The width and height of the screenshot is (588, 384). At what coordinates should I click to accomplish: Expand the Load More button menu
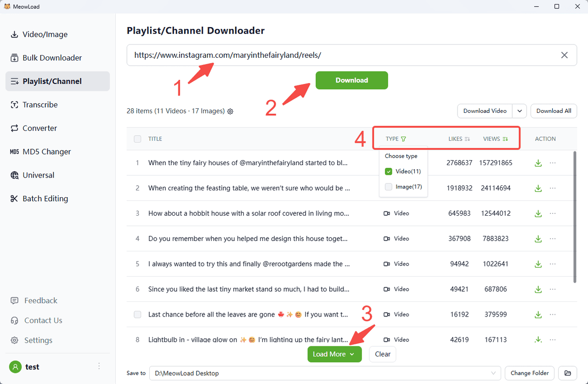[352, 354]
